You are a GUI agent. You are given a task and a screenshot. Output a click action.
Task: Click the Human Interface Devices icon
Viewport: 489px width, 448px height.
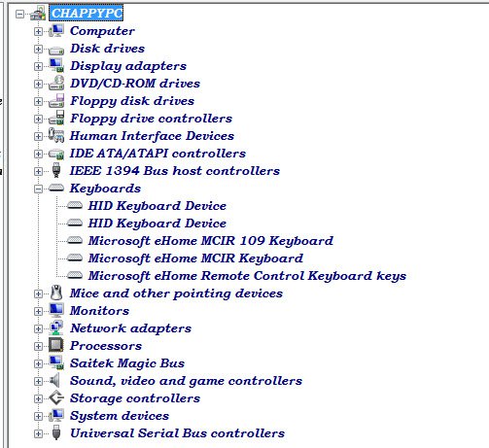point(56,135)
